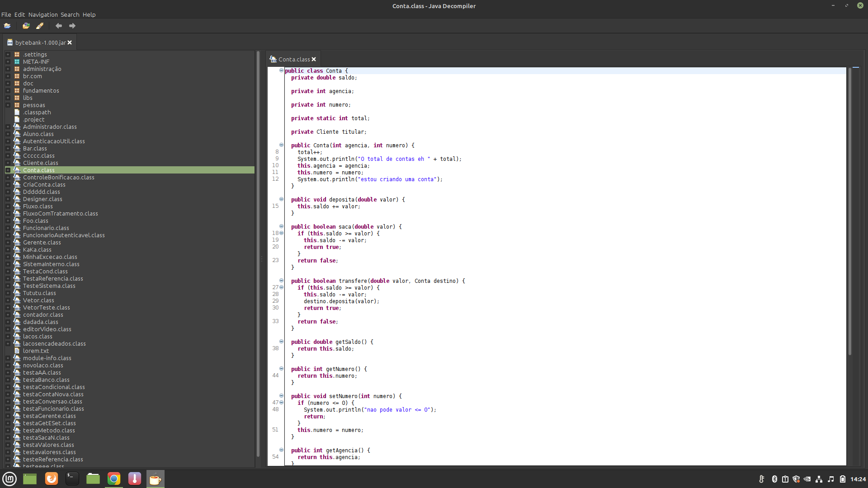Click the Aluno.class file icon
This screenshot has width=868, height=488.
(17, 134)
